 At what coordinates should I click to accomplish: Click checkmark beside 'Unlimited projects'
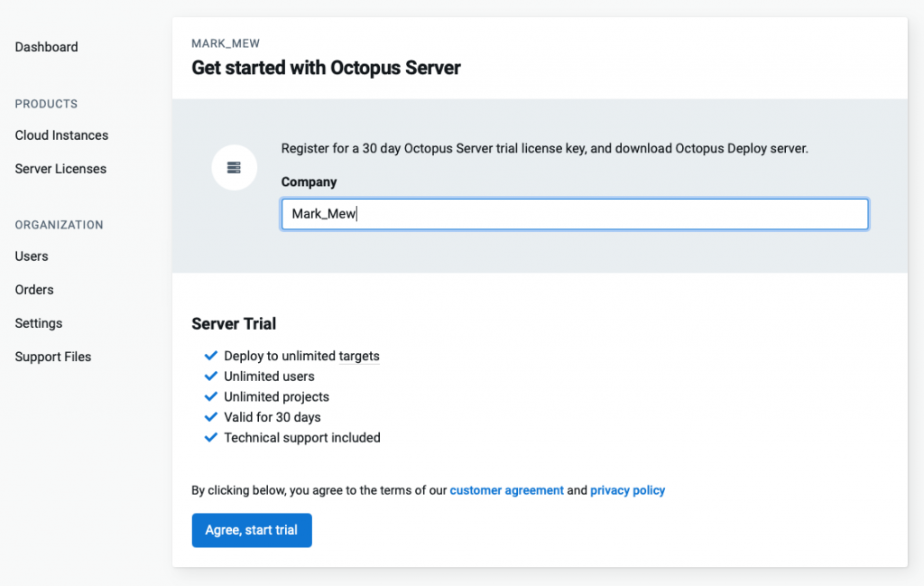(x=211, y=396)
